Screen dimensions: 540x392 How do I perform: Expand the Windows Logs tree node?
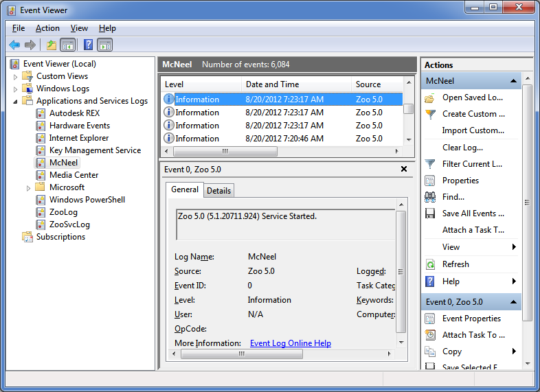(15, 89)
